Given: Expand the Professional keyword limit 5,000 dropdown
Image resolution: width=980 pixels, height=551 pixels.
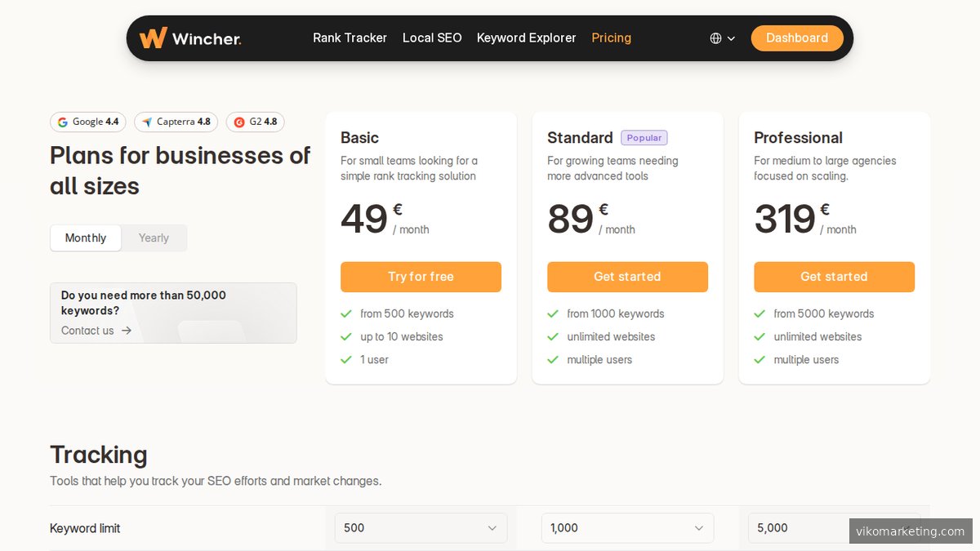Looking at the screenshot, I should coord(796,528).
